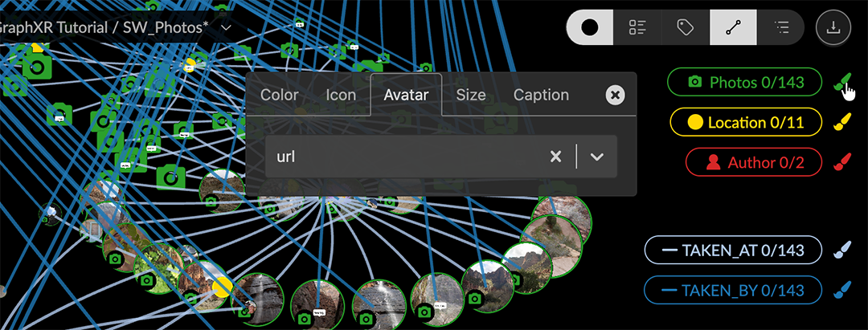Open TAKEN_BY relationship style brush
868x330 pixels.
click(841, 290)
